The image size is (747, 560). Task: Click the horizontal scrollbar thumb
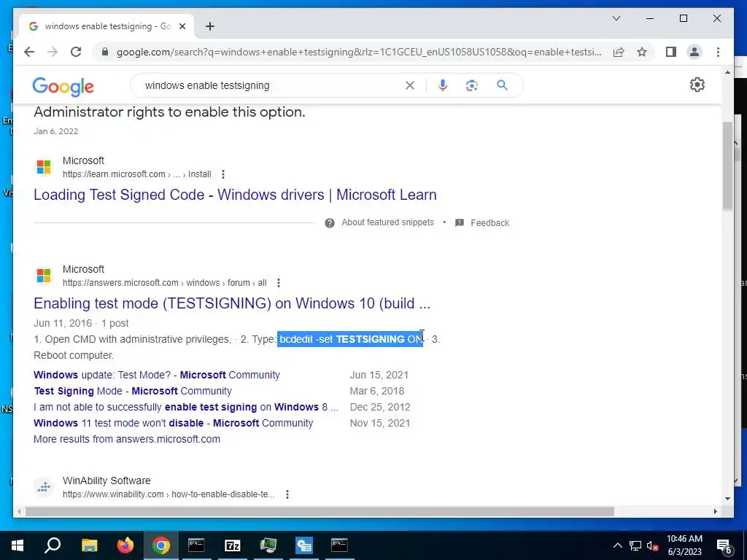tap(320, 511)
